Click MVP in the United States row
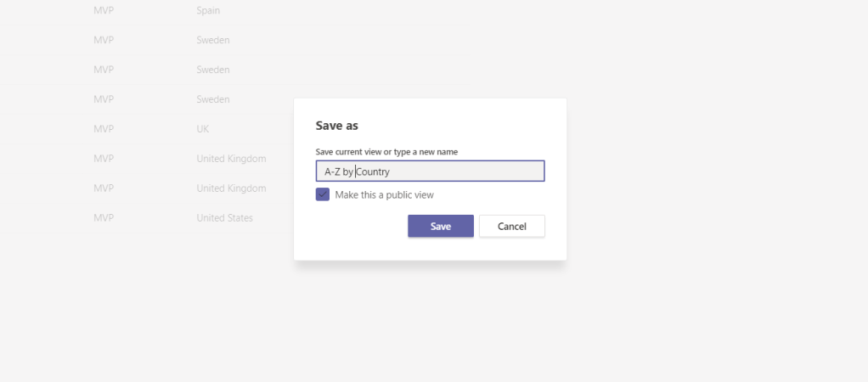This screenshot has width=868, height=382. [104, 218]
